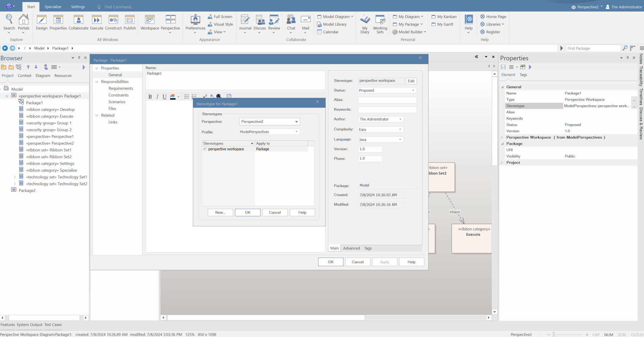Apply italic formatting in notes toolbar

tap(157, 97)
